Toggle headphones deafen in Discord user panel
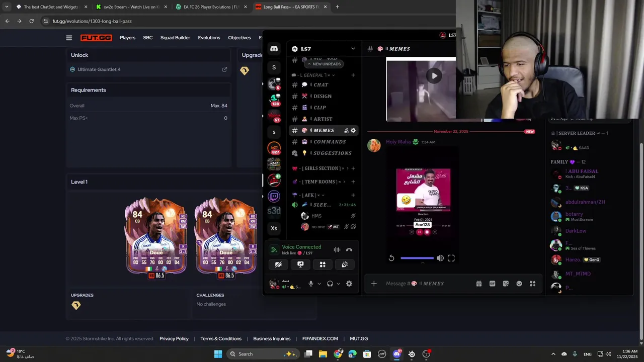The image size is (644, 362). [330, 284]
